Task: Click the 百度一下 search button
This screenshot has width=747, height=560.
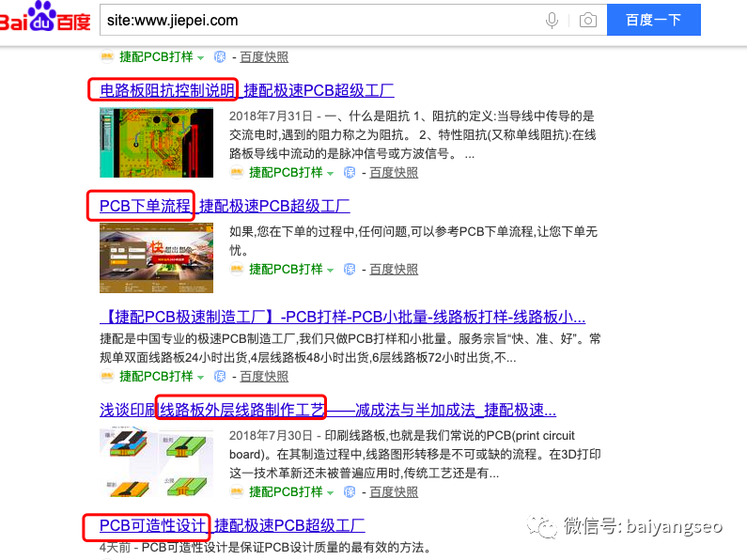Action: (x=654, y=20)
